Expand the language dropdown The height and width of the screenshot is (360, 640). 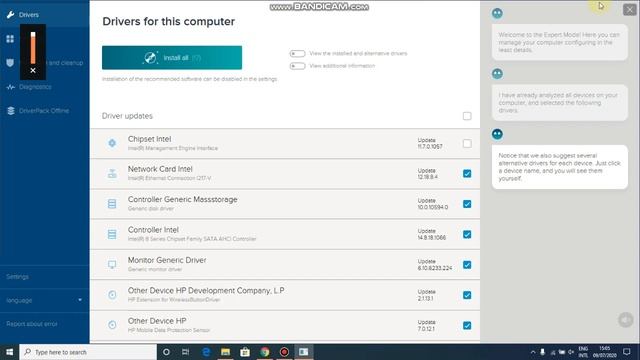(44, 300)
